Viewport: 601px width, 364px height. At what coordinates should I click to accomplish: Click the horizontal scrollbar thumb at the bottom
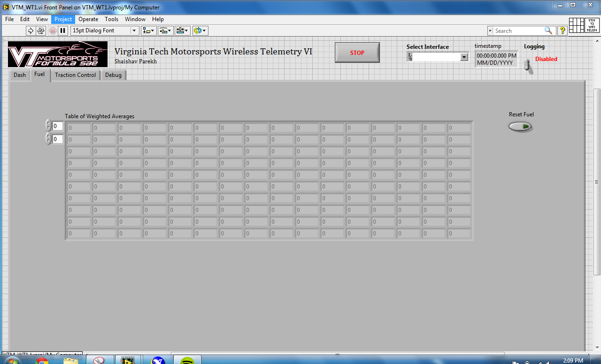[338, 354]
